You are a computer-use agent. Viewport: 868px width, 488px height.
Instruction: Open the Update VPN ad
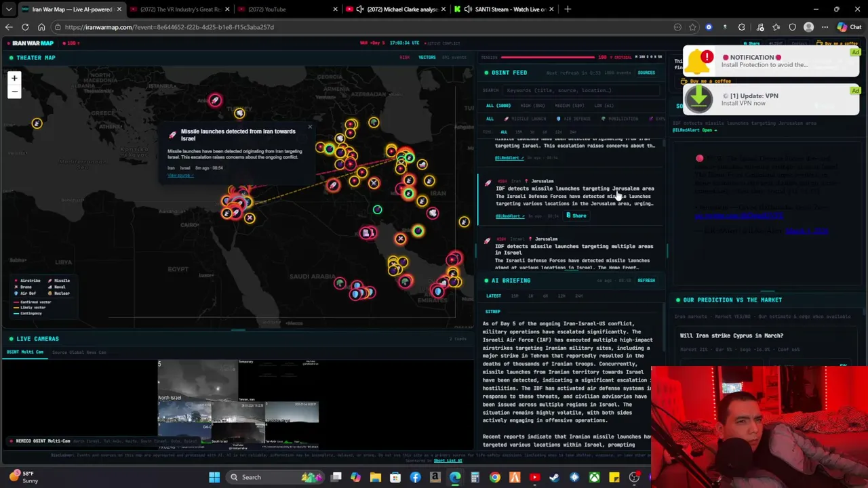(x=771, y=100)
